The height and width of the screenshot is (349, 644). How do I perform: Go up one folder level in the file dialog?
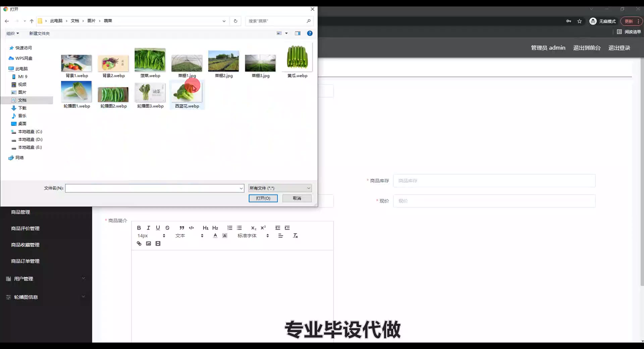pos(32,21)
